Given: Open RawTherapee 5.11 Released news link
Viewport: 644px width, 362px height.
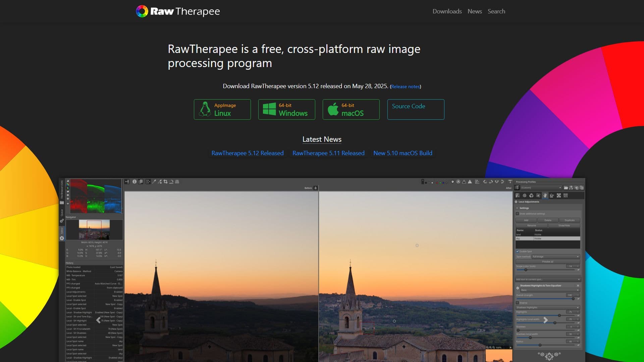Looking at the screenshot, I should coord(328,153).
